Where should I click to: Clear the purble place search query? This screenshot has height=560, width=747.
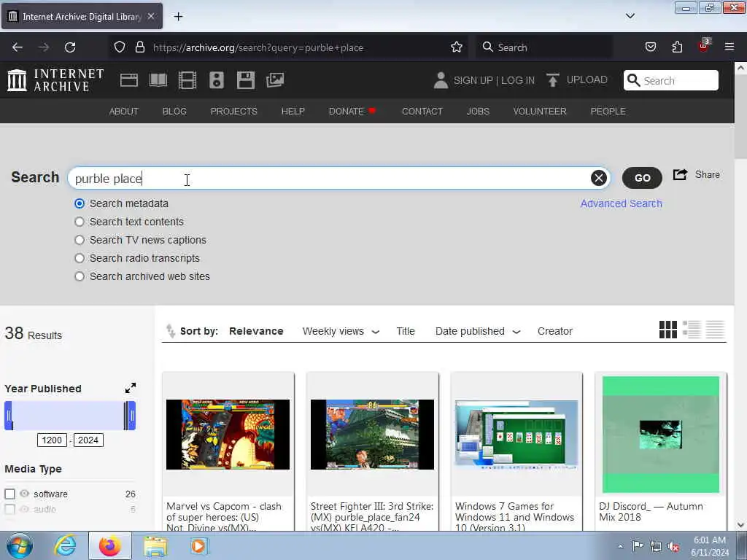pyautogui.click(x=599, y=178)
